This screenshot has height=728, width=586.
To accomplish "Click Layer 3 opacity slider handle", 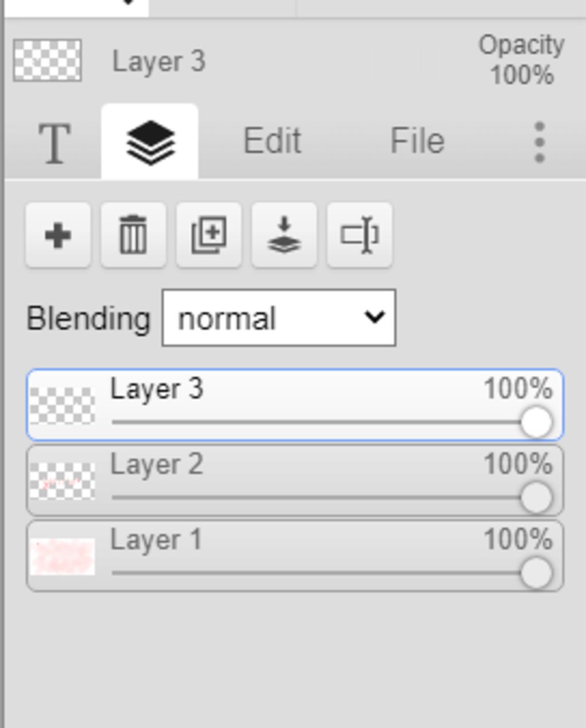I will click(536, 422).
